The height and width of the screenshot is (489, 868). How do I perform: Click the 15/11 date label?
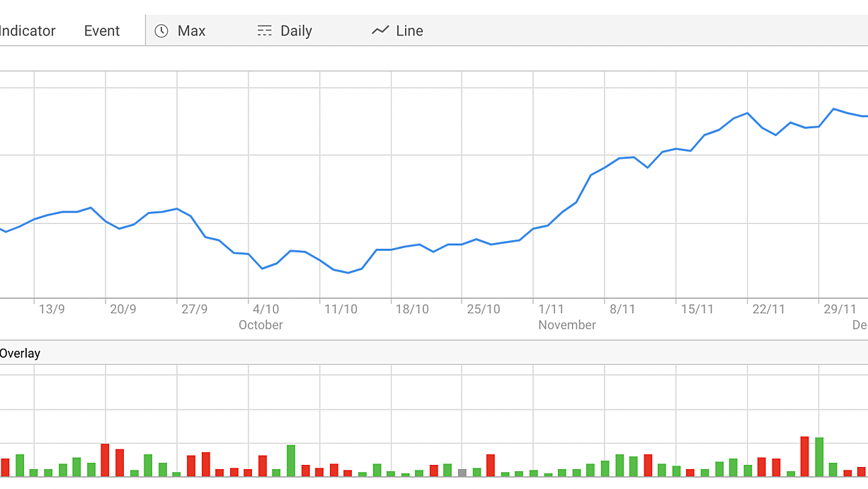[x=697, y=309]
